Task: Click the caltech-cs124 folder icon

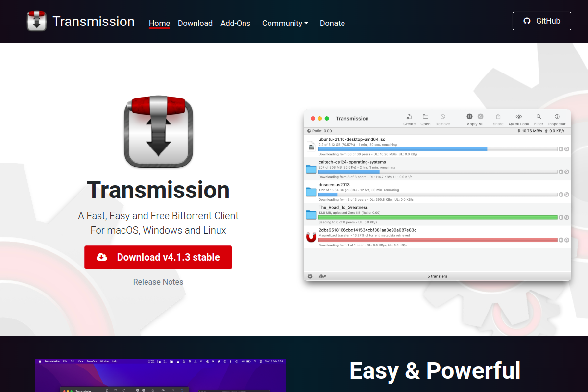Action: point(311,169)
